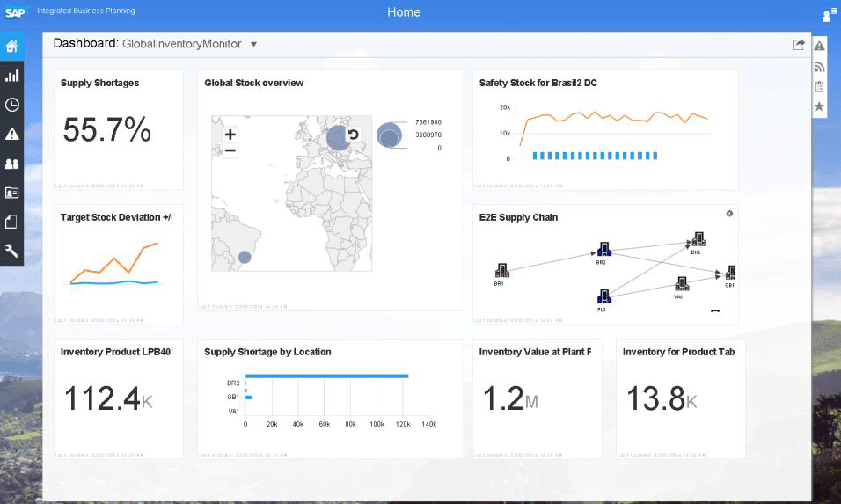
Task: Select the VA1 node in supply chain
Action: click(682, 283)
